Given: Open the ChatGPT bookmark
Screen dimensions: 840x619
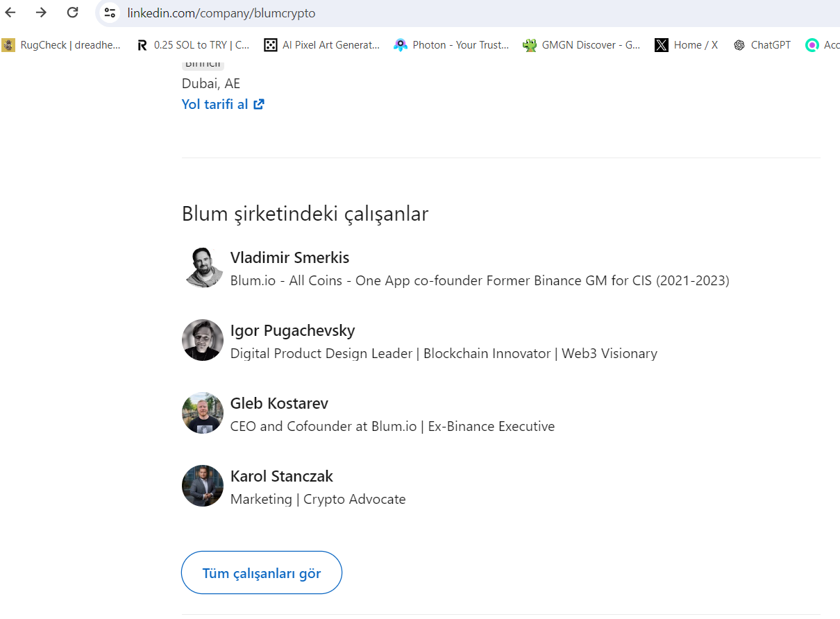Looking at the screenshot, I should coord(762,45).
